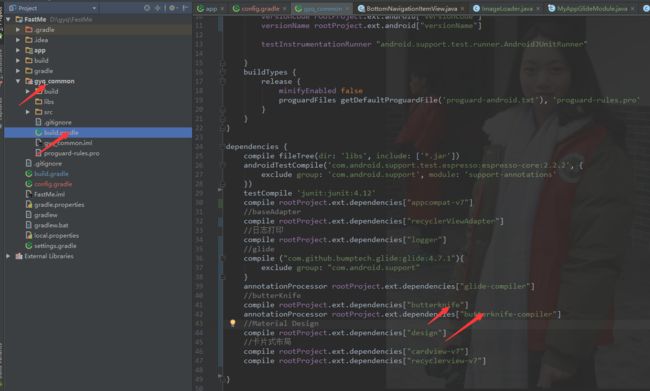This screenshot has width=650, height=391.
Task: Fold the buildTypes block in gutter
Action: [223, 72]
